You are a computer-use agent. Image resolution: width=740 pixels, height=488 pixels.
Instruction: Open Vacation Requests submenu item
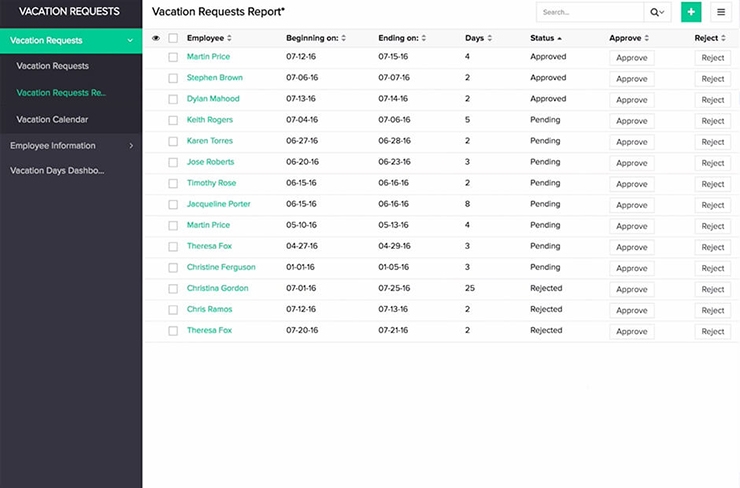point(52,66)
